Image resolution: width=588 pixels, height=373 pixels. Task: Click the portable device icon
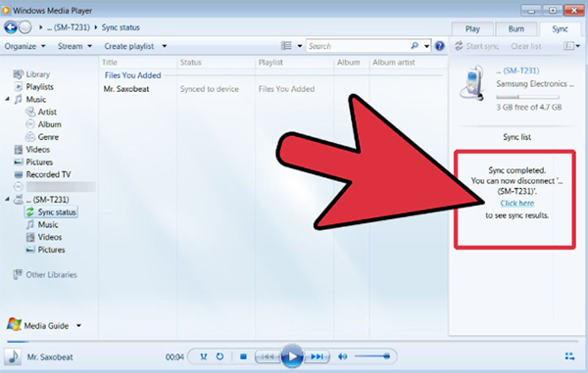(472, 83)
